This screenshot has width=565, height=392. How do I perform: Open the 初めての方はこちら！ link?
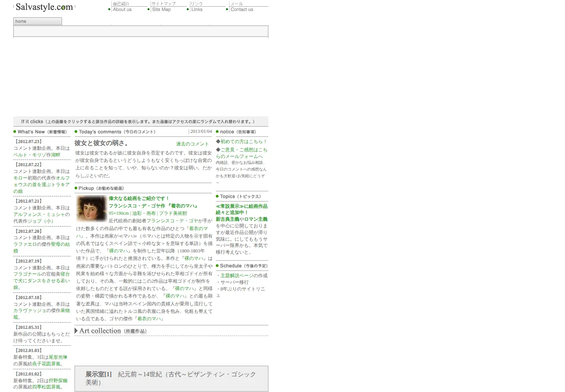(x=244, y=142)
